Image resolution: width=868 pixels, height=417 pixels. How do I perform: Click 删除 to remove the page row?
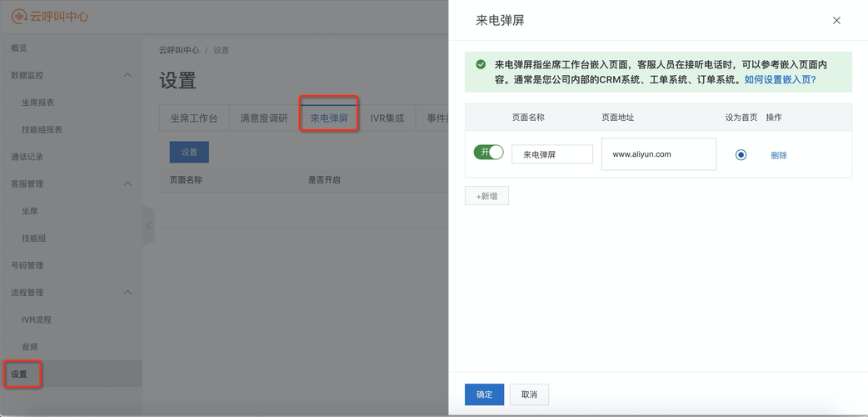tap(779, 155)
